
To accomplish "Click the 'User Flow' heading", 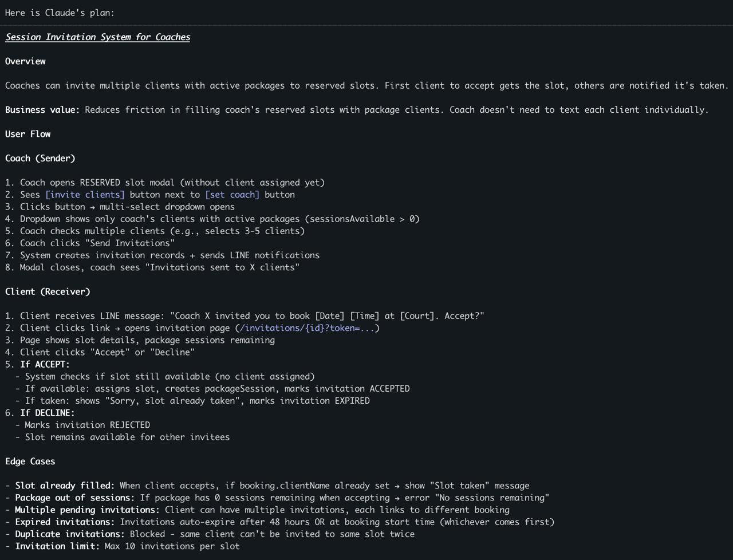I will pos(27,134).
